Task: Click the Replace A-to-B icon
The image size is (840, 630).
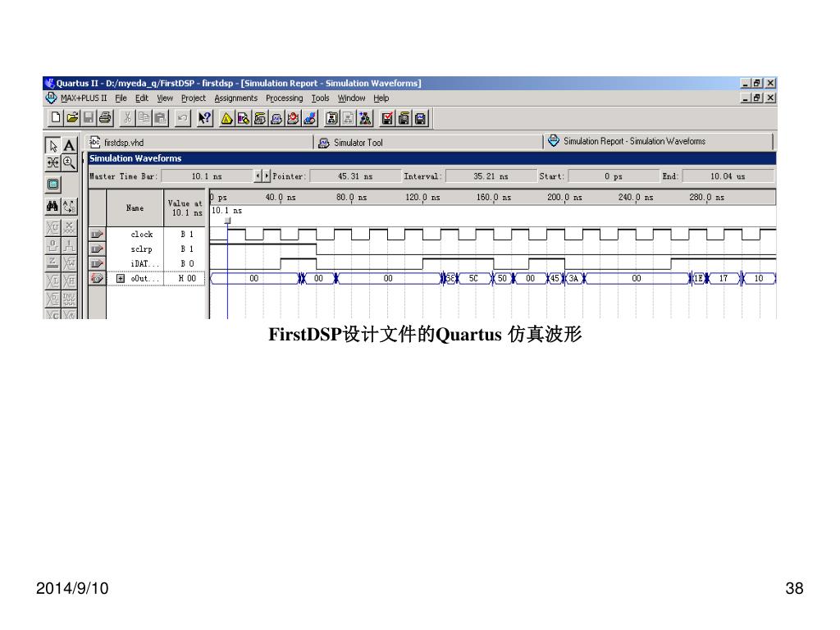Action: point(69,206)
